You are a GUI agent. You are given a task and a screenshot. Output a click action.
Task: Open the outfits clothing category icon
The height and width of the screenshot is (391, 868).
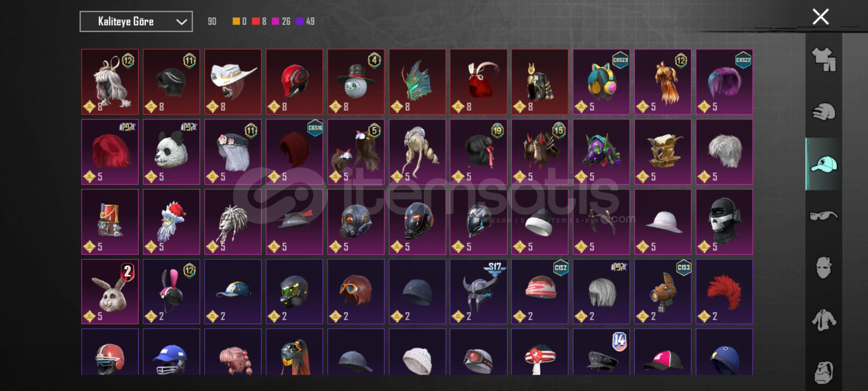pos(824,59)
